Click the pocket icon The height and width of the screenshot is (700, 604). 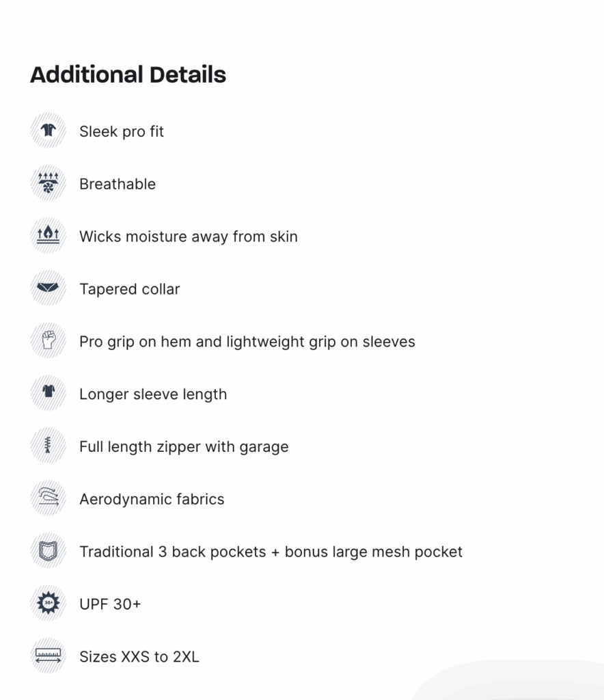[49, 550]
